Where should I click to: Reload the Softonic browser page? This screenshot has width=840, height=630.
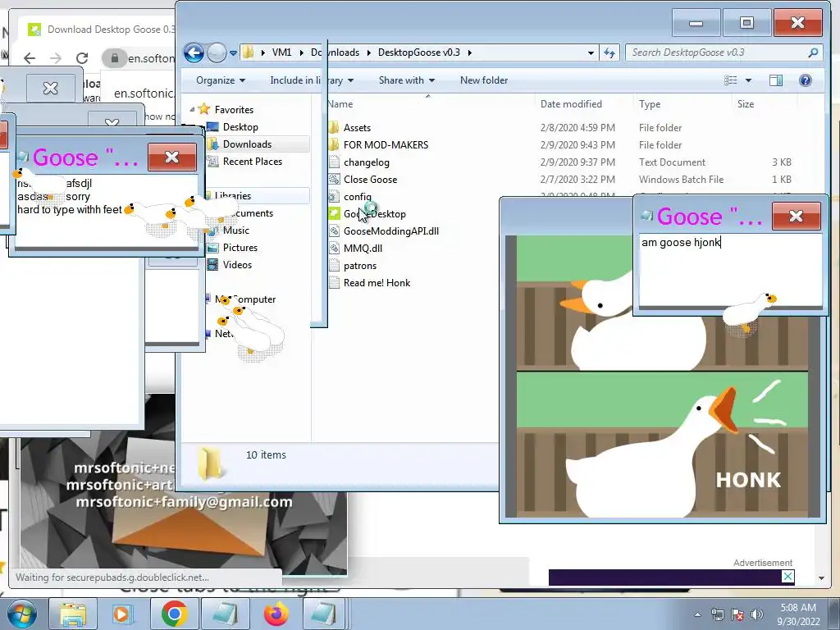coord(82,58)
